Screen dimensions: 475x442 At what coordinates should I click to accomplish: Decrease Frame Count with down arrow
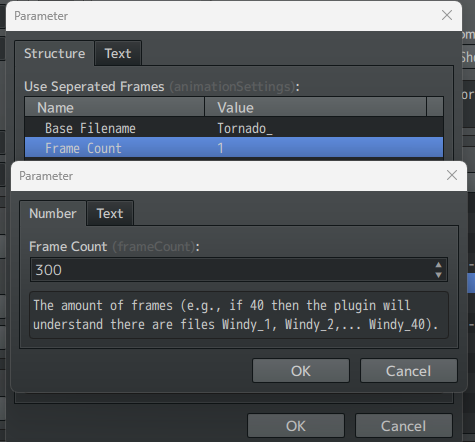click(x=438, y=275)
